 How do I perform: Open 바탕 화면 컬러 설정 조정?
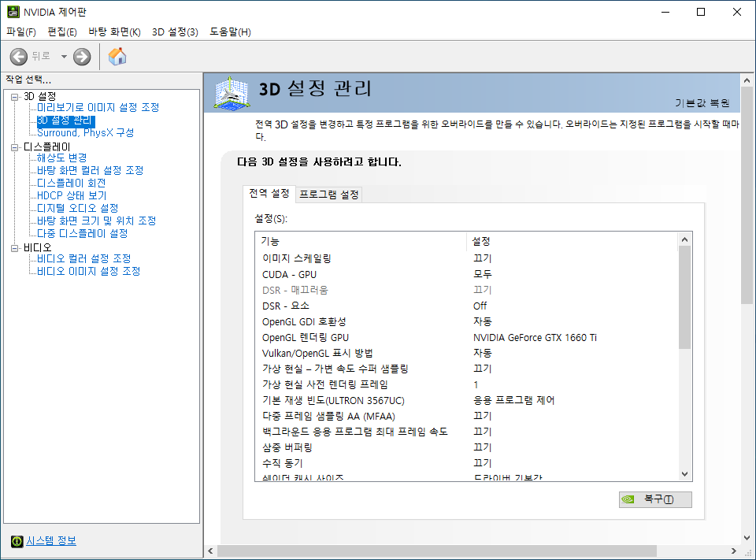90,170
